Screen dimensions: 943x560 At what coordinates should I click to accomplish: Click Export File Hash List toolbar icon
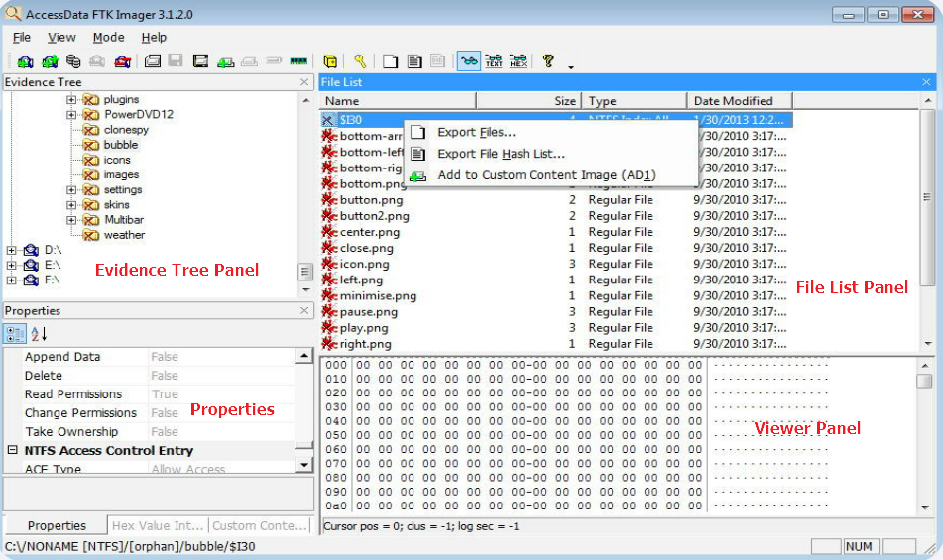click(x=414, y=61)
